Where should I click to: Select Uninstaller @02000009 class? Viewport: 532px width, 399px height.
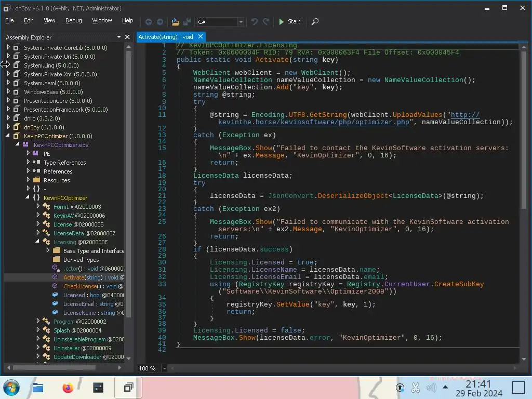(x=82, y=348)
